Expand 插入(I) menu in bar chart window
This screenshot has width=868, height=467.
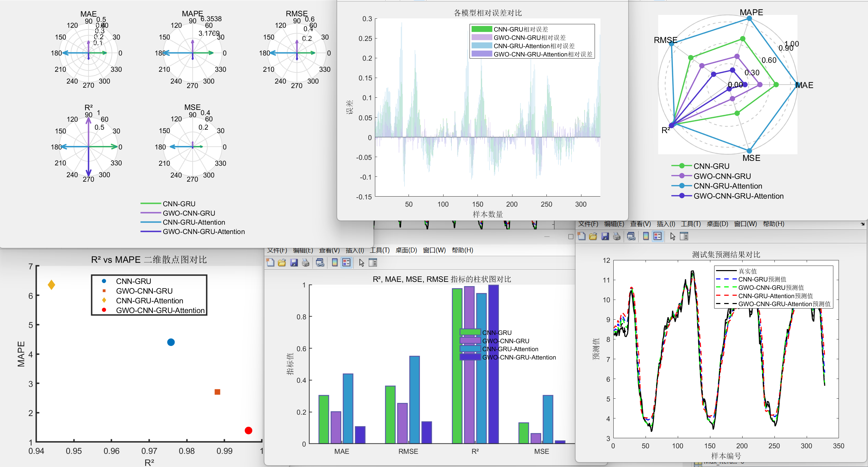354,250
